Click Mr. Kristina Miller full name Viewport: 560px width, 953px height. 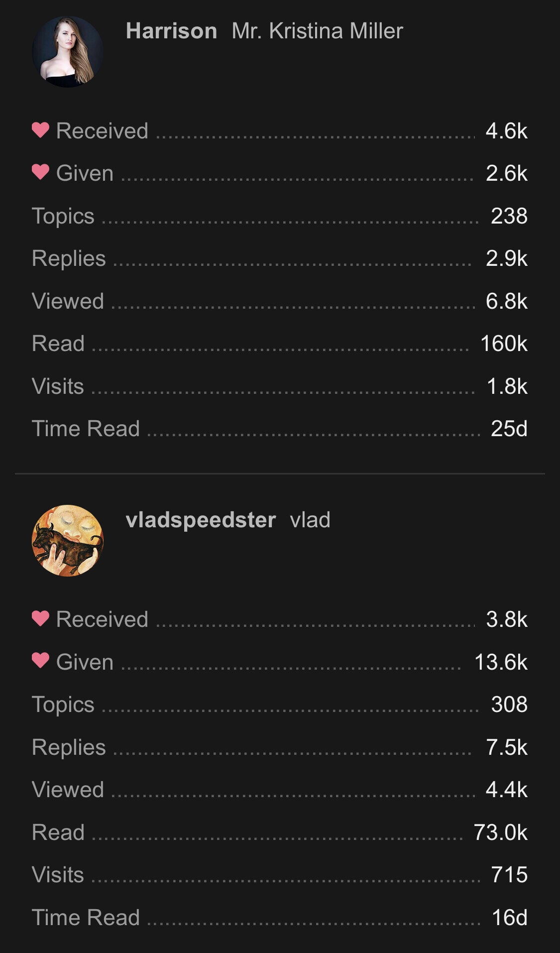click(317, 31)
